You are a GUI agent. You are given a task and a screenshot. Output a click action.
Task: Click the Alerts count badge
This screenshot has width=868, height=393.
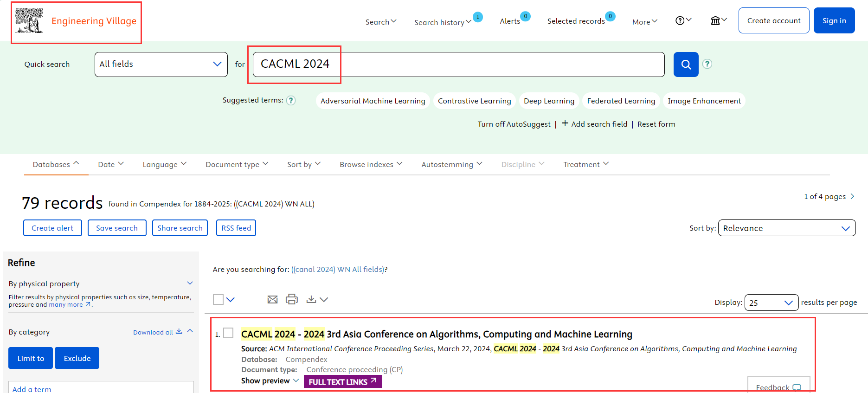coord(525,16)
